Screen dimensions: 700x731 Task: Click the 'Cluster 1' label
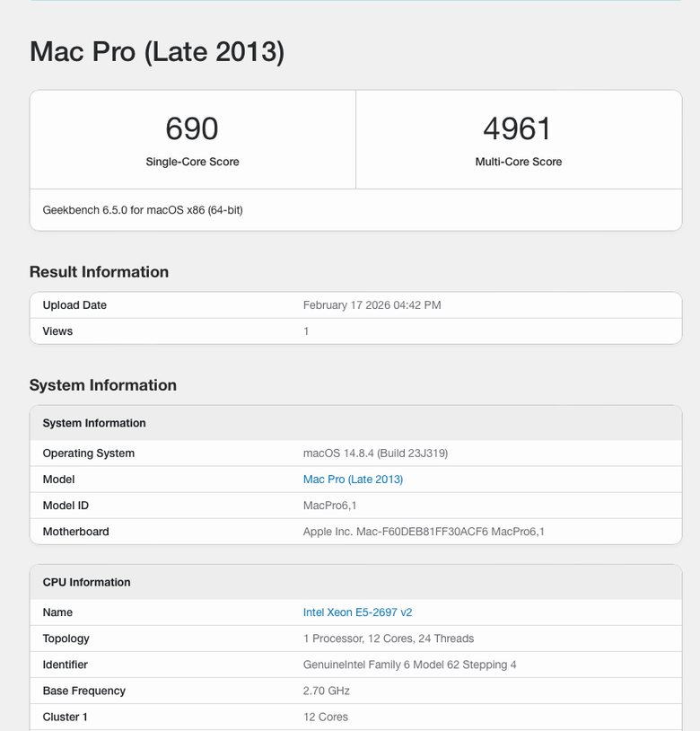click(x=66, y=717)
